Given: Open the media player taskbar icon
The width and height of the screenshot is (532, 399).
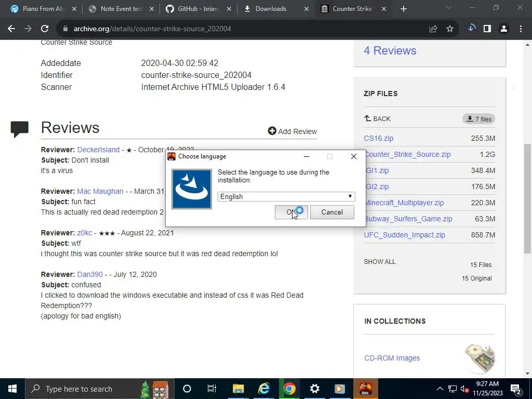Looking at the screenshot, I should (x=340, y=389).
